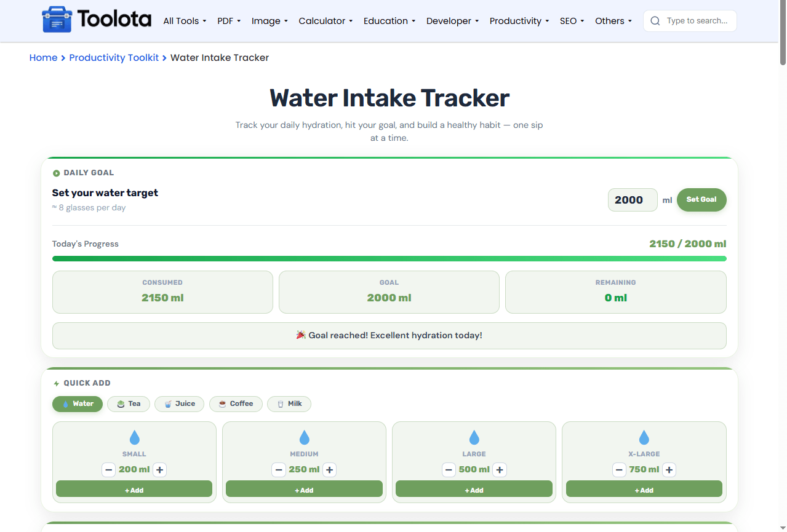Click the Small water drop icon
Image resolution: width=787 pixels, height=532 pixels.
134,438
